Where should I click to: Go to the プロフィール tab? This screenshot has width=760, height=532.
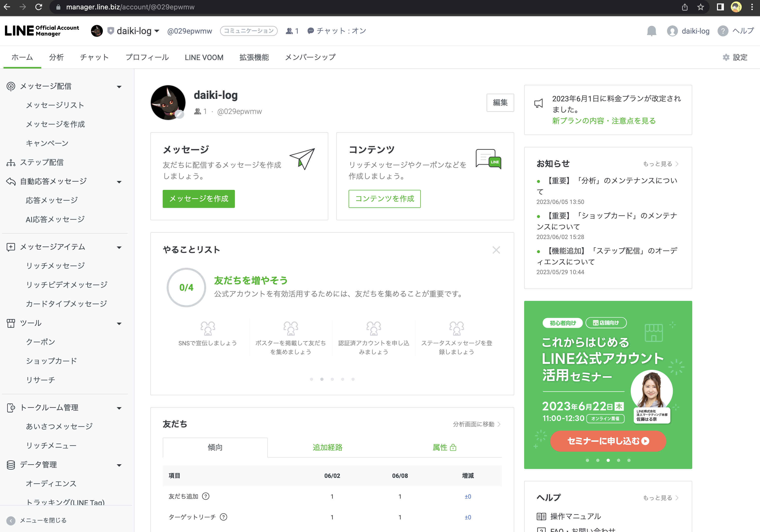click(x=147, y=57)
